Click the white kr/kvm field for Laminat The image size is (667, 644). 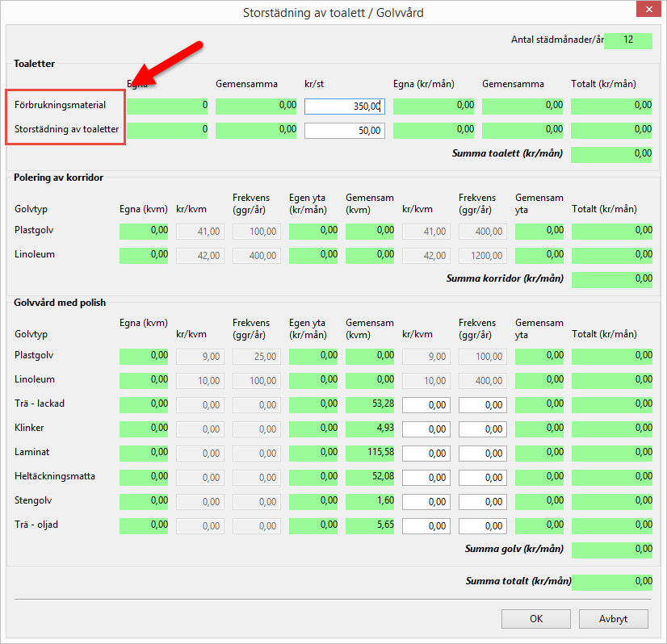[426, 453]
